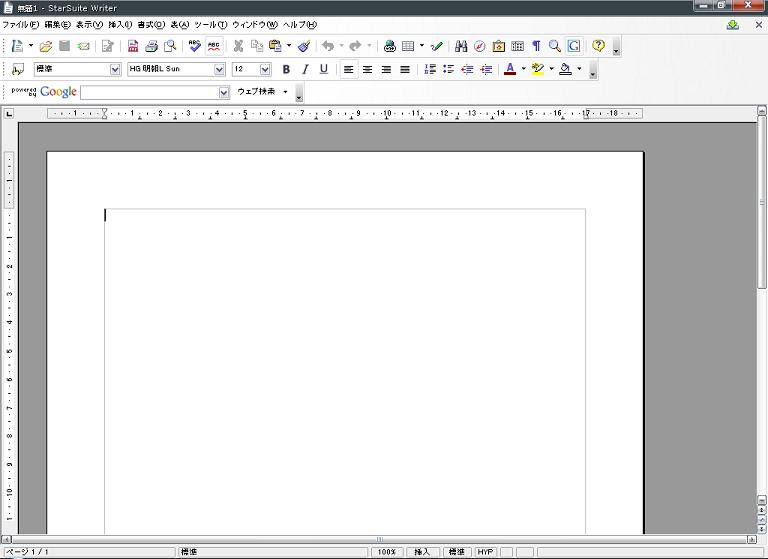This screenshot has width=768, height=559.
Task: Open the 書式(O) menu
Action: [x=150, y=24]
